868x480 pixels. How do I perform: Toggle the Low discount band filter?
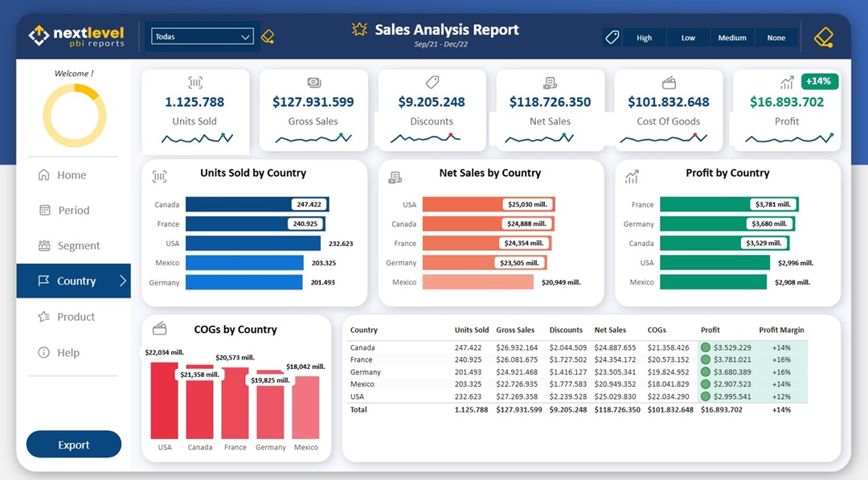coord(688,38)
